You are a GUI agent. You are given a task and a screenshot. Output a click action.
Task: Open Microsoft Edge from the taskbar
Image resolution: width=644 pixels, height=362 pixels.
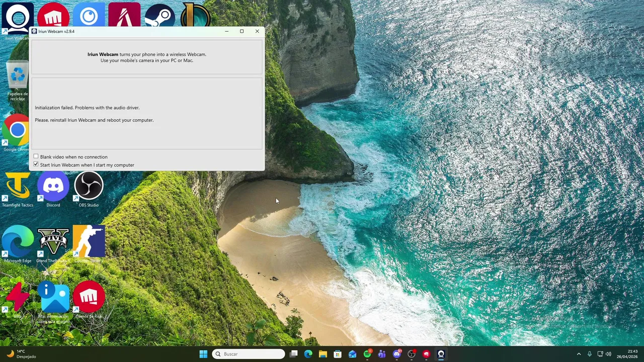click(308, 354)
